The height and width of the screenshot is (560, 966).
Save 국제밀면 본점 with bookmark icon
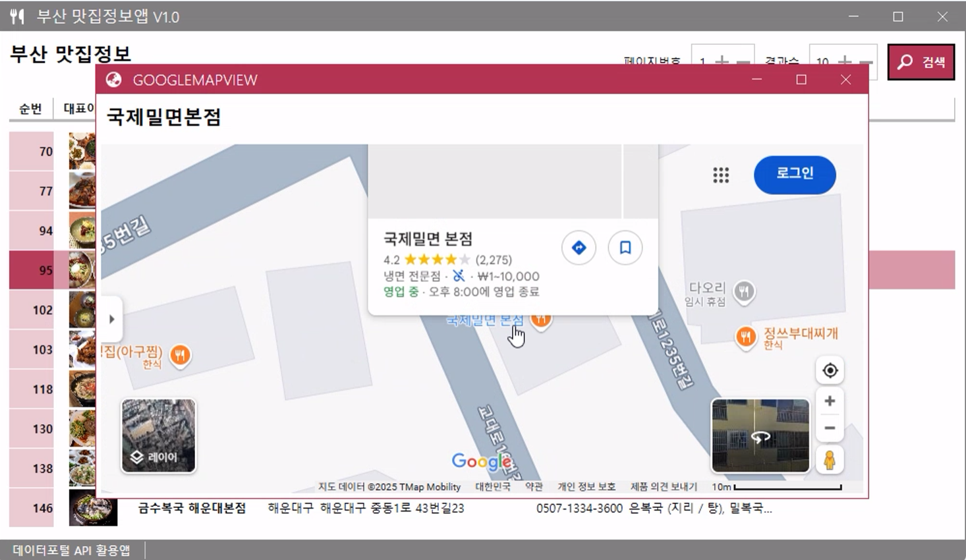tap(625, 248)
